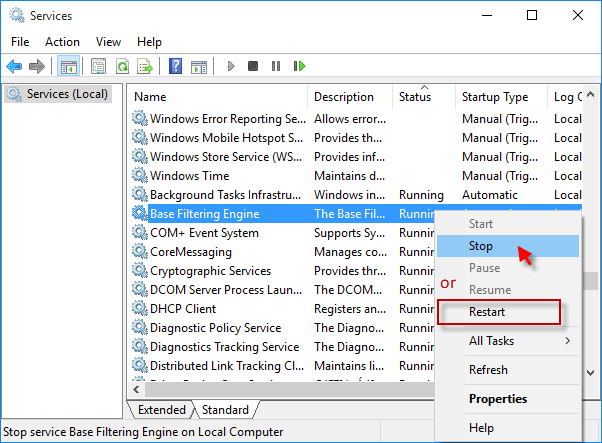This screenshot has height=443, width=602.
Task: Choose Refresh in the context menu
Action: coord(508,370)
